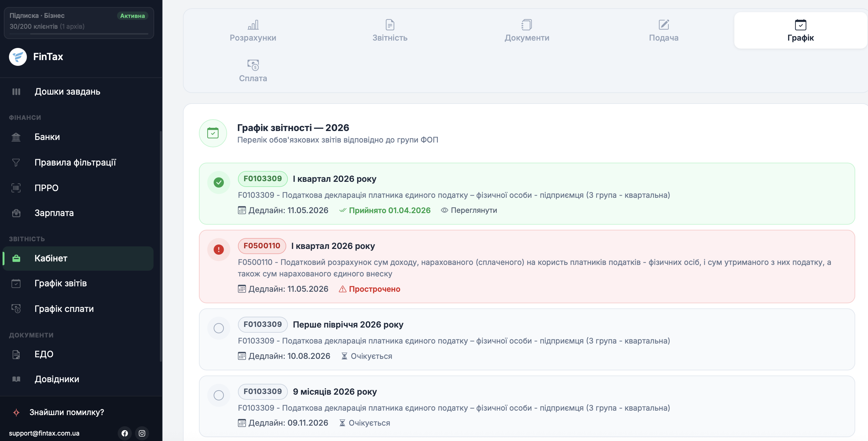Click F0103309 badge of Перше півріччя
Viewport: 868px width, 441px height.
pos(263,325)
